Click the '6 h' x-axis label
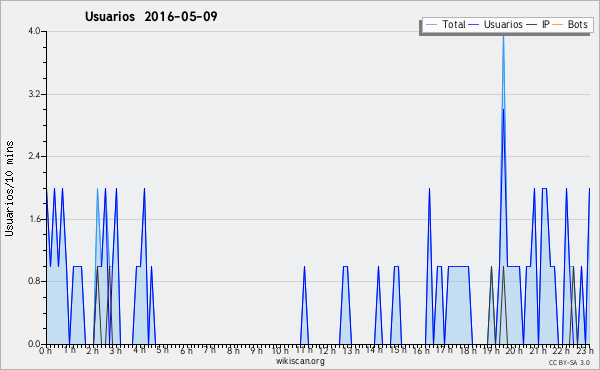This screenshot has width=600, height=370. (x=186, y=351)
